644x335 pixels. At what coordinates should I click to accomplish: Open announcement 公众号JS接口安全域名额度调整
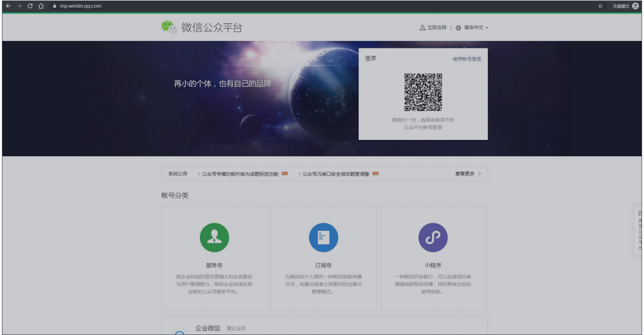point(336,174)
